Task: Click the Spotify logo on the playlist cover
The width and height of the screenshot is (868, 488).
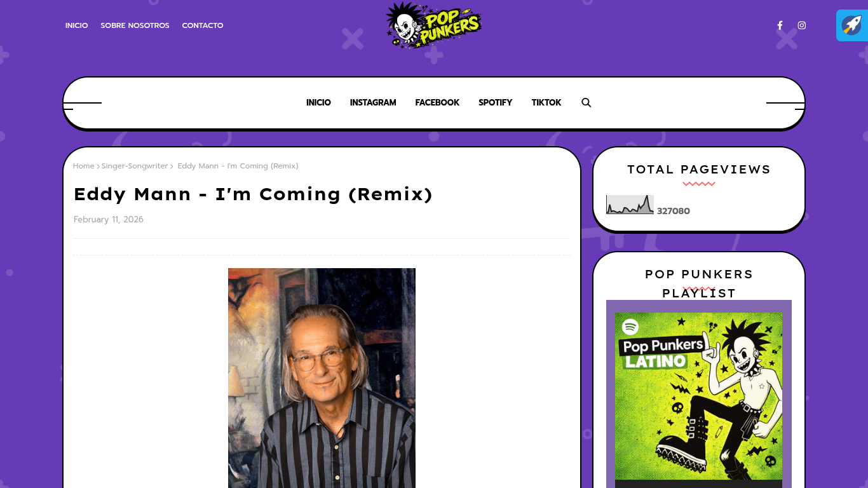Action: click(630, 327)
